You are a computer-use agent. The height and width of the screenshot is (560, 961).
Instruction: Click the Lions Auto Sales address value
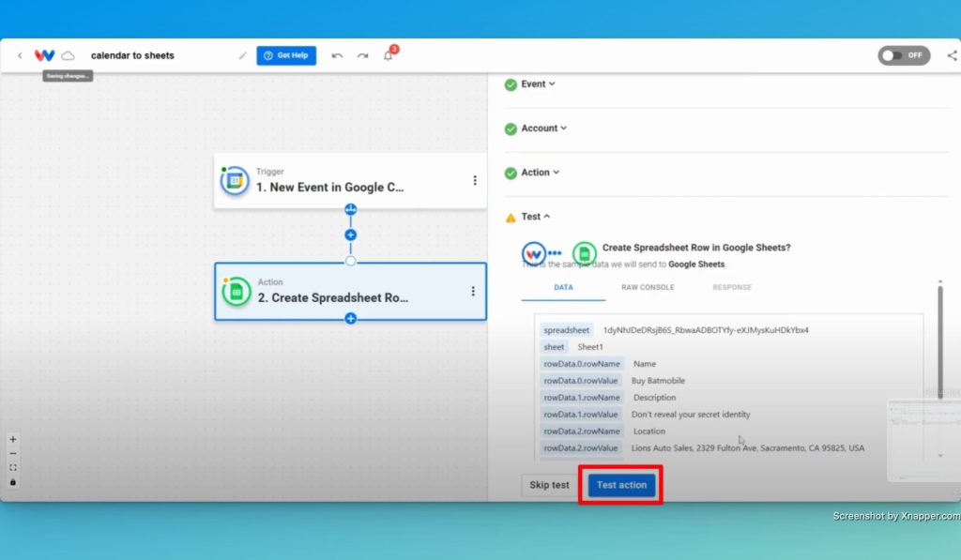coord(748,447)
